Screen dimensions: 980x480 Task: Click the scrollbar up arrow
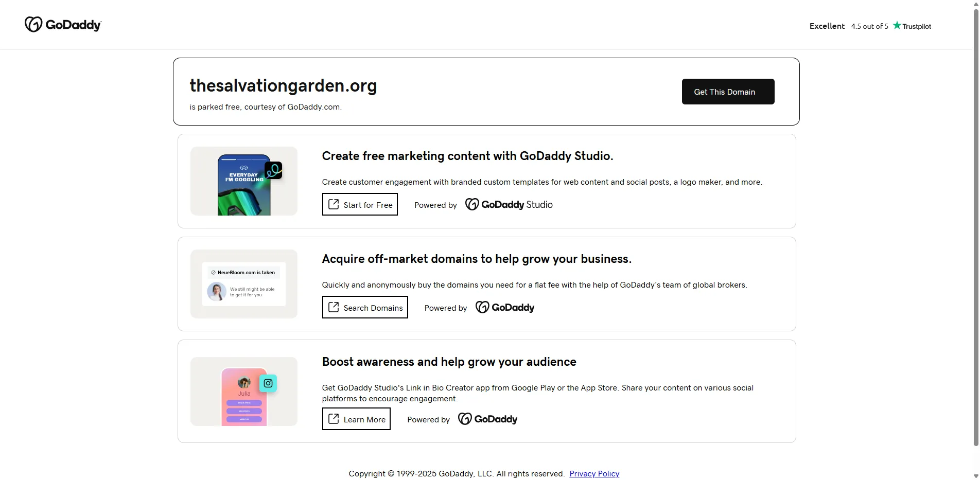(976, 4)
